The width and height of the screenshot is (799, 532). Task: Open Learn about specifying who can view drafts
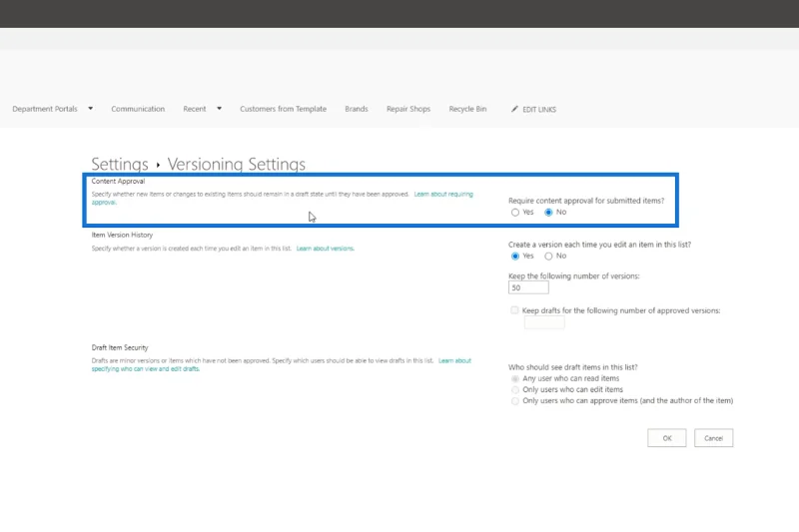pyautogui.click(x=454, y=360)
